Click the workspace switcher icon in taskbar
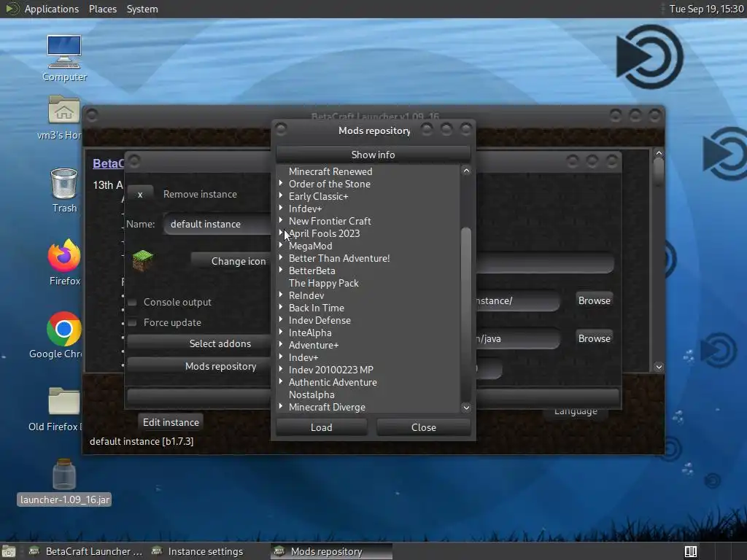 coord(691,551)
